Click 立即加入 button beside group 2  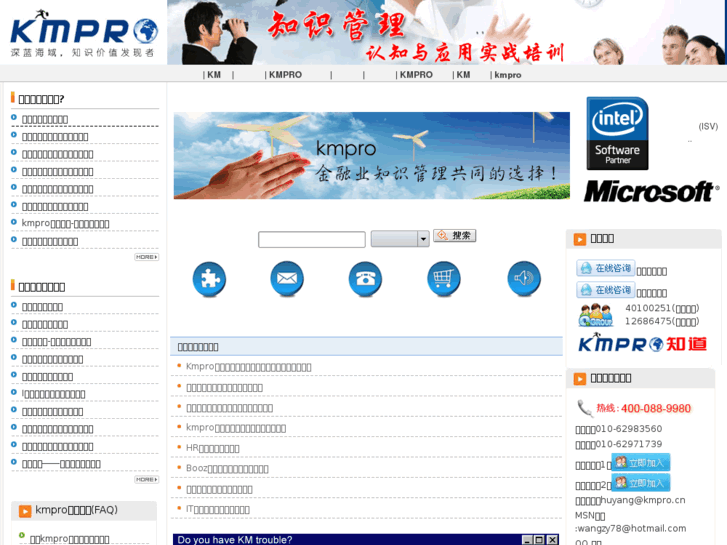click(641, 483)
